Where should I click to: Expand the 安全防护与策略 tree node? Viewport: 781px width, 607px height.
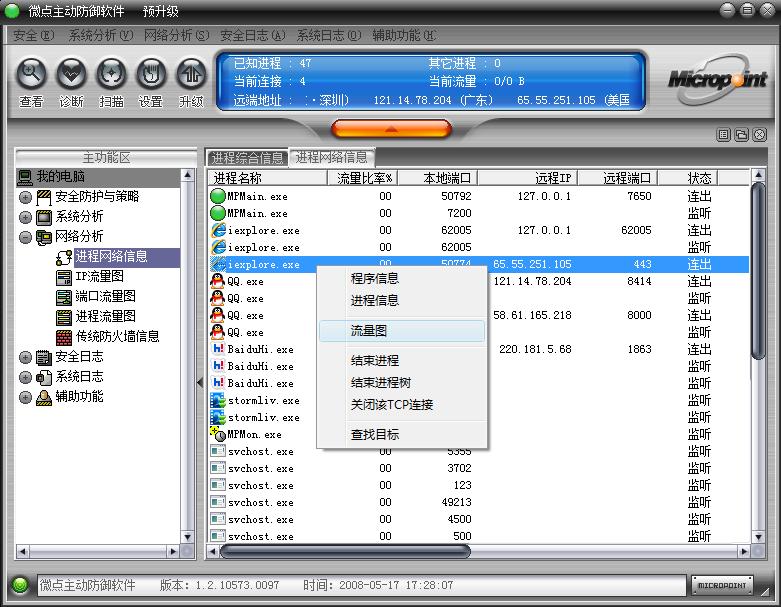(25, 197)
